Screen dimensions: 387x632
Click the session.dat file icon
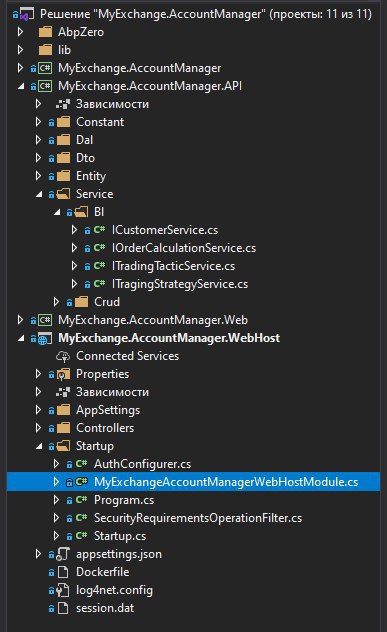(63, 608)
